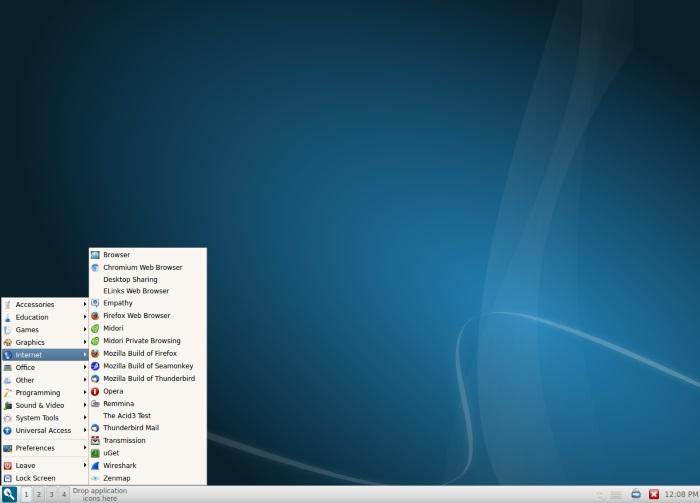The width and height of the screenshot is (700, 503).
Task: Click the clock showing 12:08 PM
Action: 681,494
